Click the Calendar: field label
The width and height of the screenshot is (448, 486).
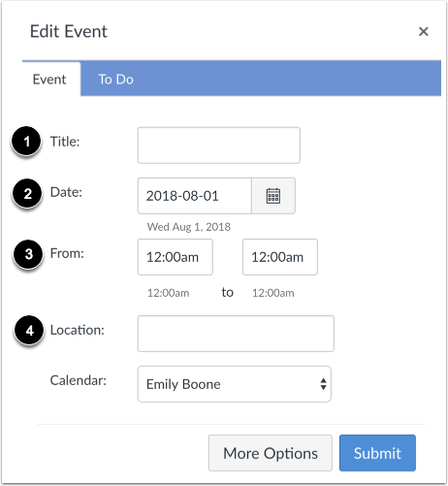[79, 380]
